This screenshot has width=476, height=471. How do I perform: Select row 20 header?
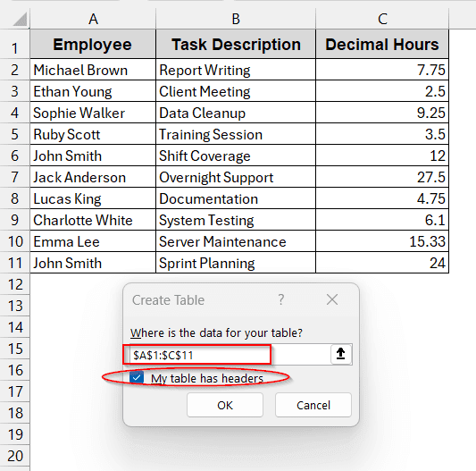point(15,456)
